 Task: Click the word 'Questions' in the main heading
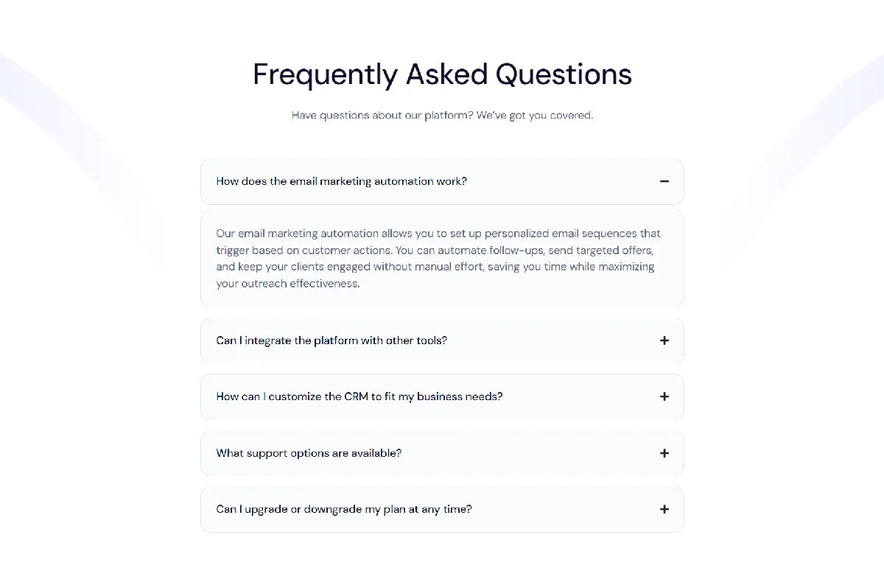(x=564, y=74)
